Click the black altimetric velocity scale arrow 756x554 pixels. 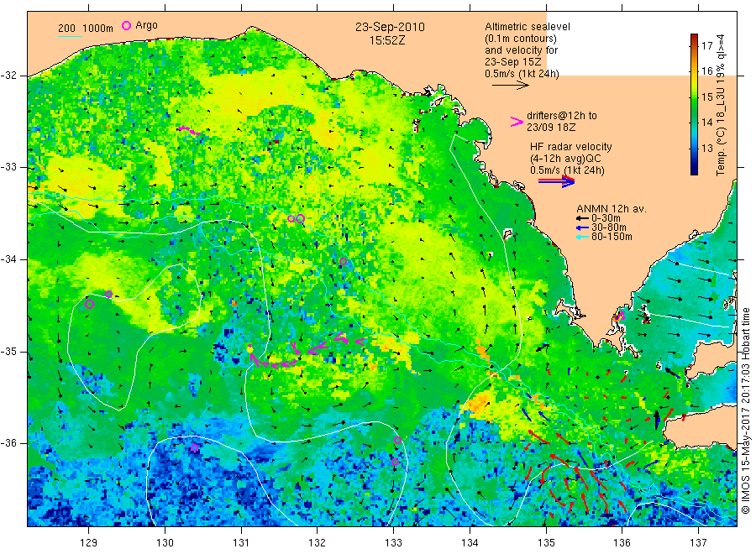pyautogui.click(x=511, y=86)
